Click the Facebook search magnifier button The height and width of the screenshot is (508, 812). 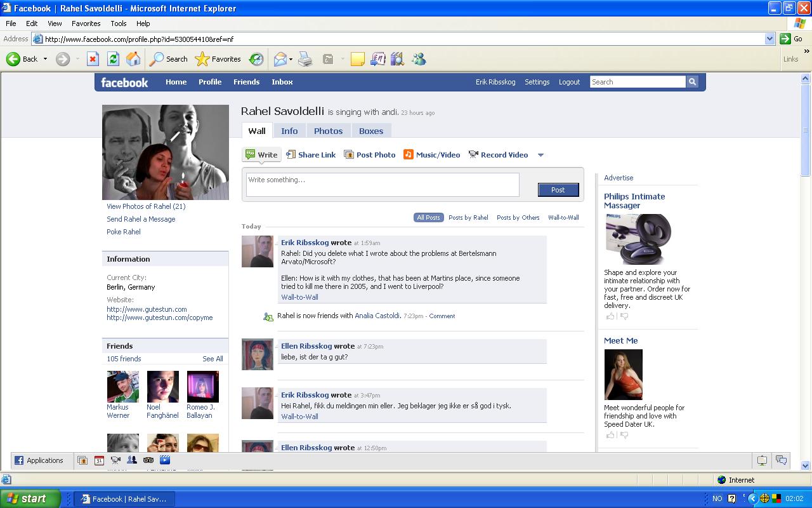[x=692, y=82]
